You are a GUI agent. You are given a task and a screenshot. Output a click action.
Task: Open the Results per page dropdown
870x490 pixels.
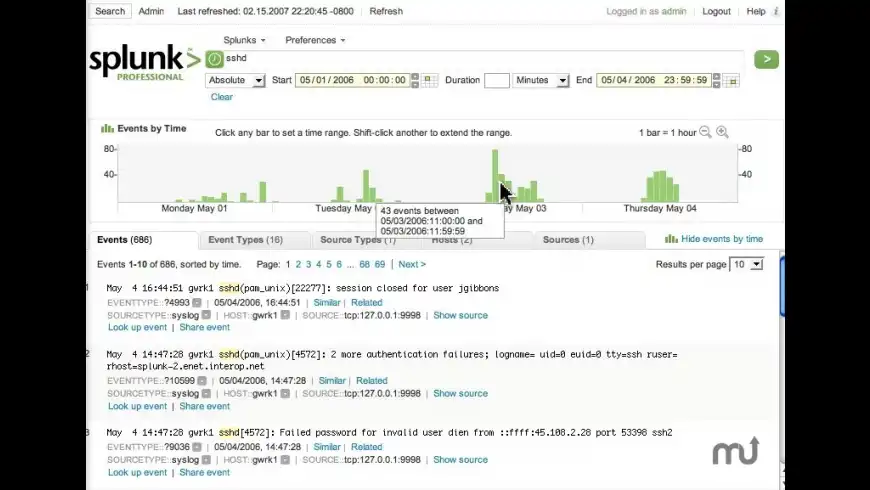tap(746, 265)
